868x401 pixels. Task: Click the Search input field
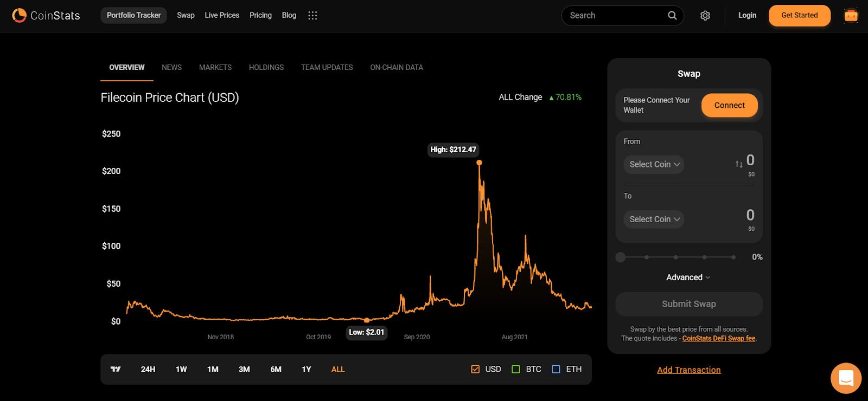[622, 15]
